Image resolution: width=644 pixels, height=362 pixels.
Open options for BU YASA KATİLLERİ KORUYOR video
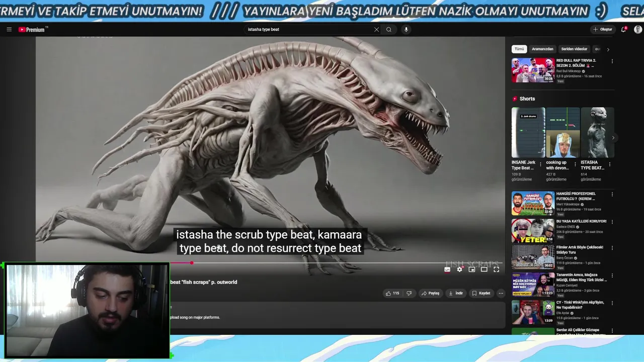[612, 222]
